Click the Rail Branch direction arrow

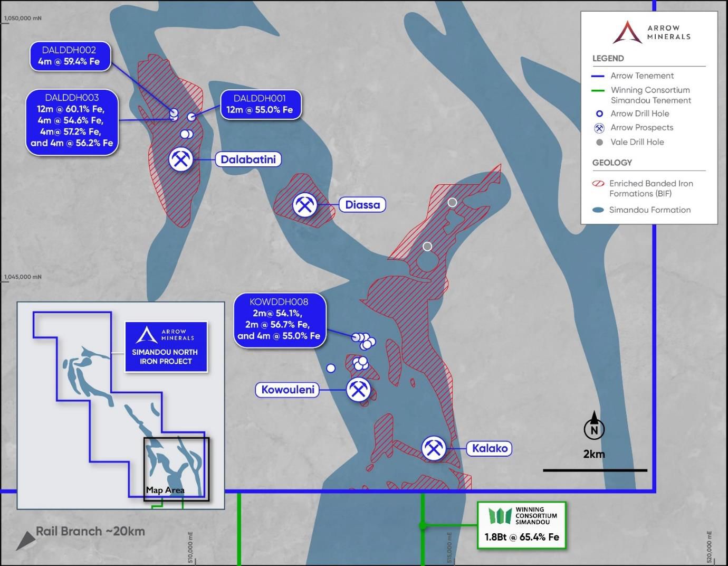coord(25,540)
